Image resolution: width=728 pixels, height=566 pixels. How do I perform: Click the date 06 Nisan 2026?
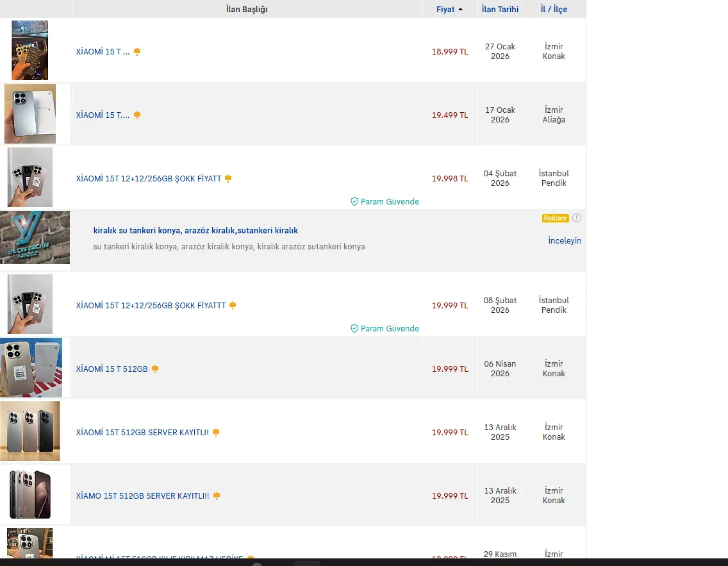coord(500,369)
